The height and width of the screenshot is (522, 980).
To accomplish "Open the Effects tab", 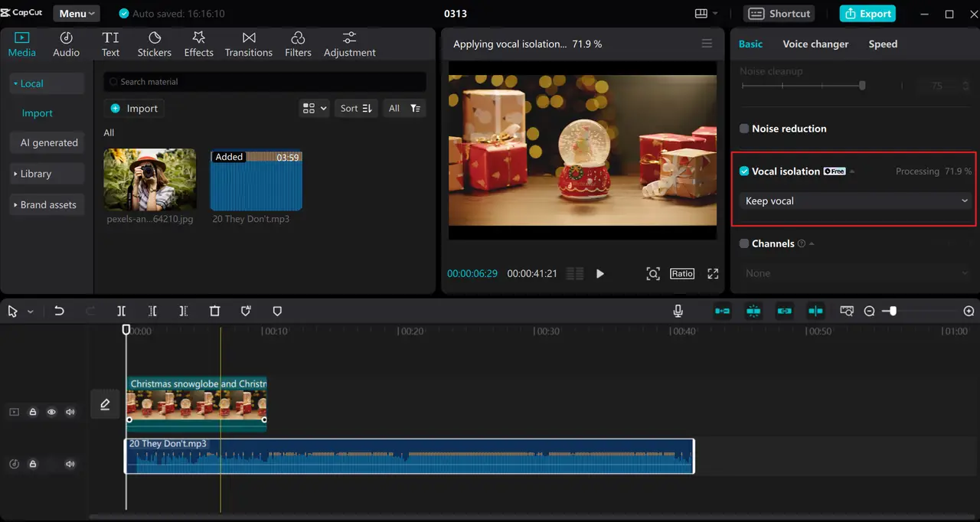I will (x=198, y=44).
